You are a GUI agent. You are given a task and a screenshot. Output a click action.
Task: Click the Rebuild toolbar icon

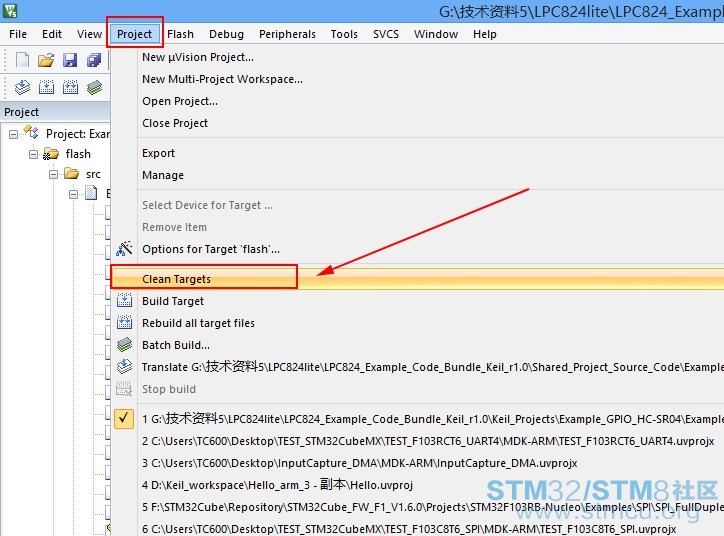coord(70,87)
